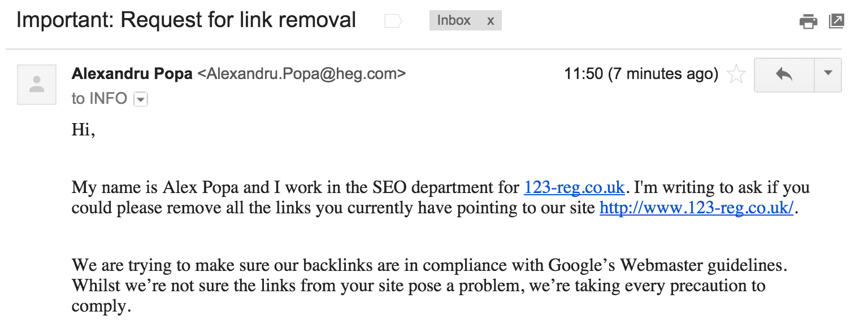Click the "to INFO" recipient text
Screen dimensions: 868x333
click(x=99, y=99)
